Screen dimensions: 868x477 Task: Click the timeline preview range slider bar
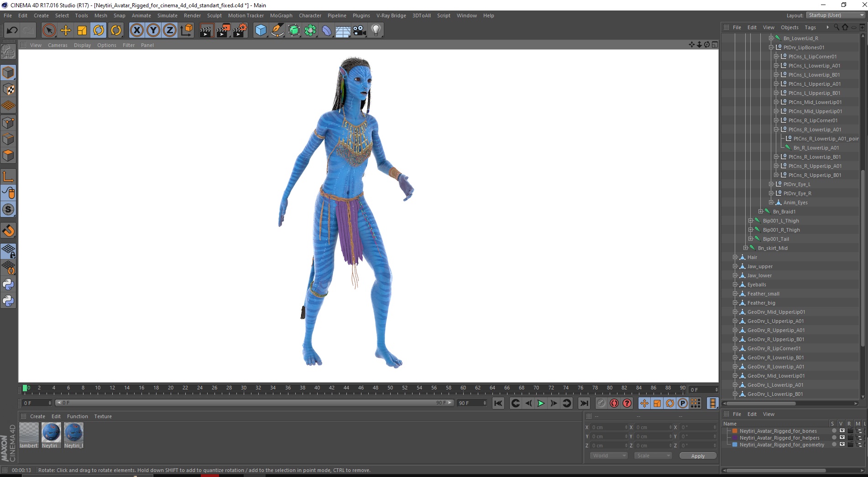[x=254, y=403]
